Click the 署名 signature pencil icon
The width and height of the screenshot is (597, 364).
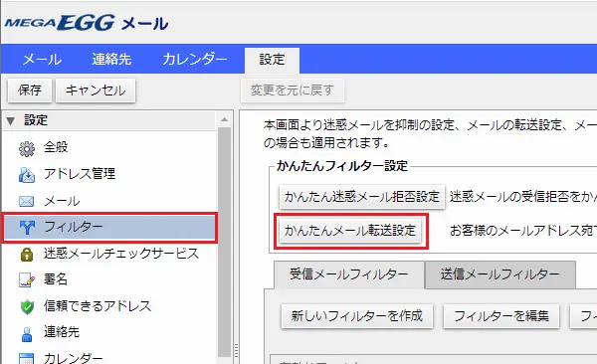coord(27,279)
